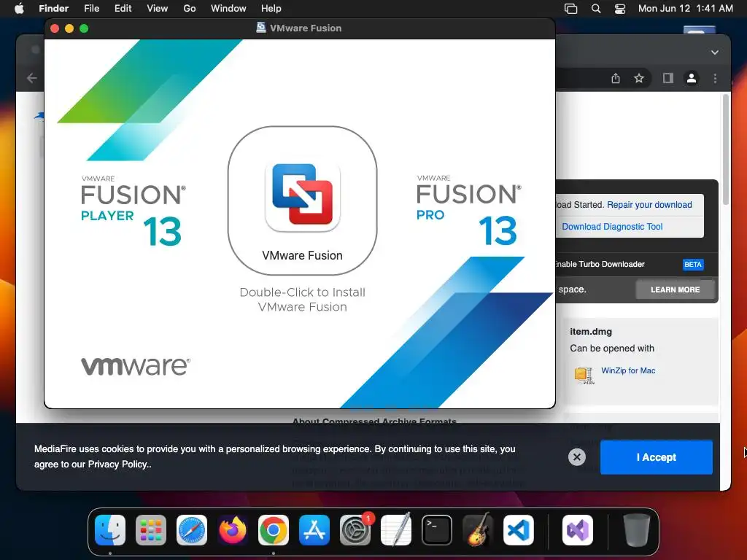
Task: Open the Go menu
Action: [x=190, y=9]
